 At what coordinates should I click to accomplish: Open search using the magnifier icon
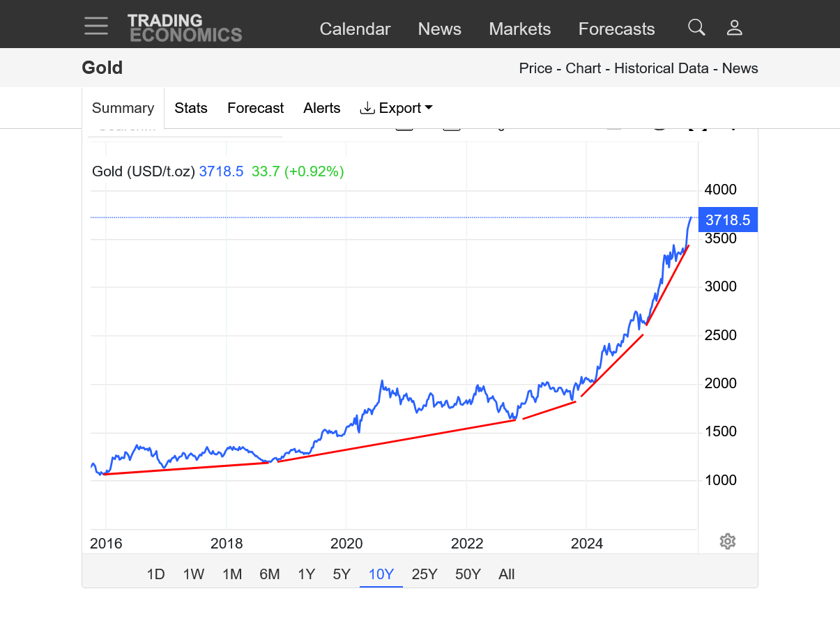click(x=696, y=28)
